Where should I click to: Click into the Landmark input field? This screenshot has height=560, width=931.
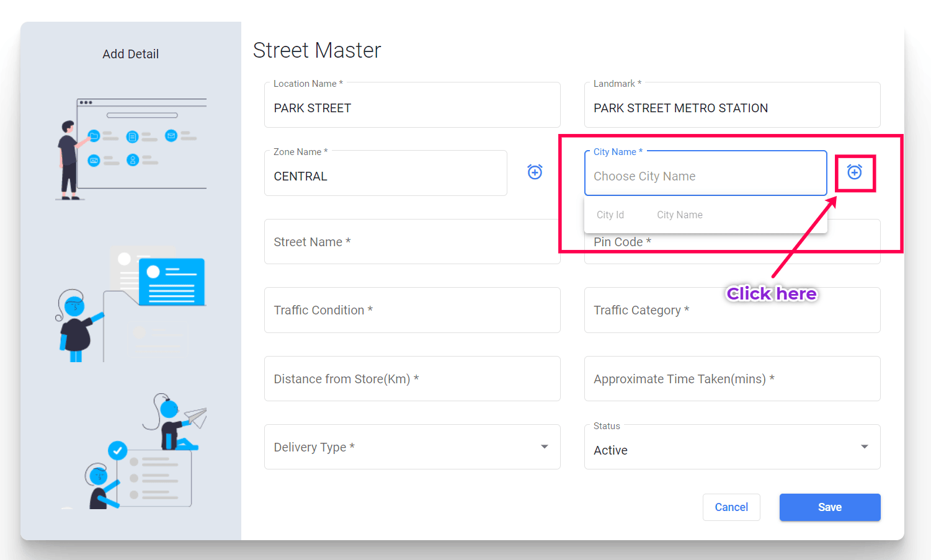[732, 108]
